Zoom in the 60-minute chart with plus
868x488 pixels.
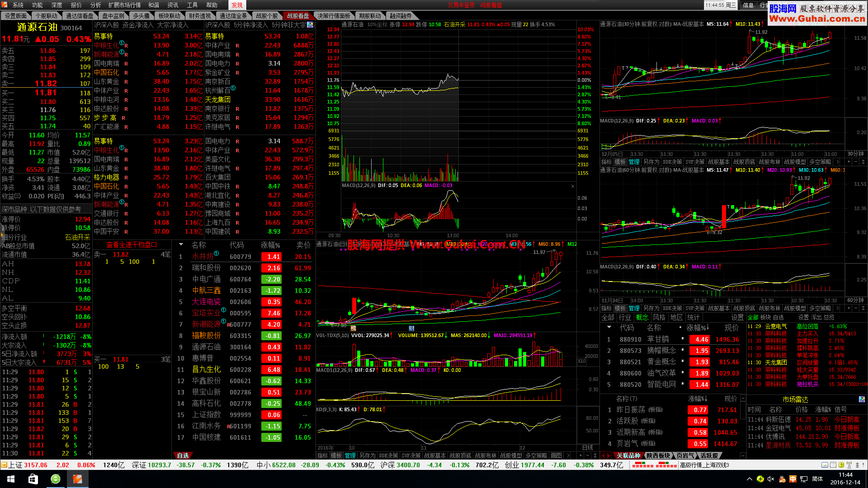(849, 308)
